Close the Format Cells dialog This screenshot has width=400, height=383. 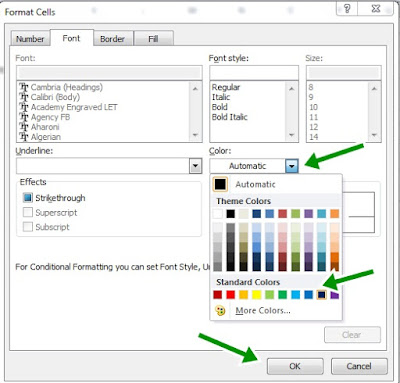pyautogui.click(x=376, y=8)
